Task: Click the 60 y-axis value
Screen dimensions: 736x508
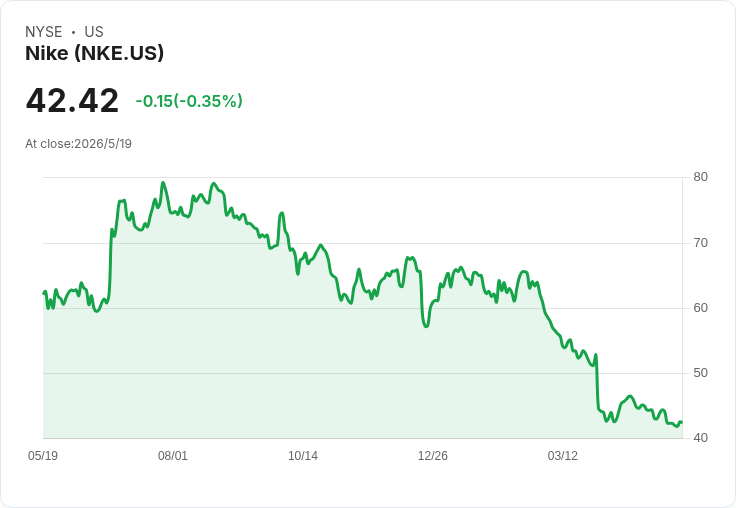Action: [x=700, y=308]
